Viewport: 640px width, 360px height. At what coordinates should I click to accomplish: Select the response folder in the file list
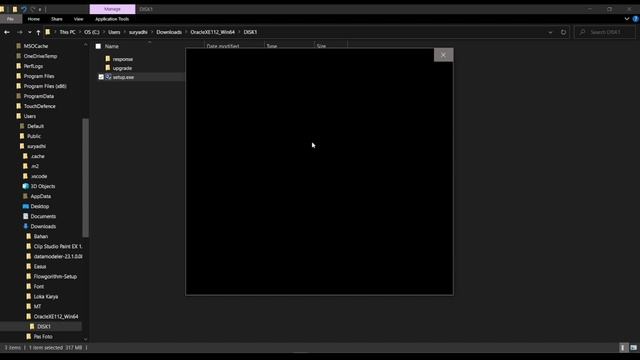point(122,59)
